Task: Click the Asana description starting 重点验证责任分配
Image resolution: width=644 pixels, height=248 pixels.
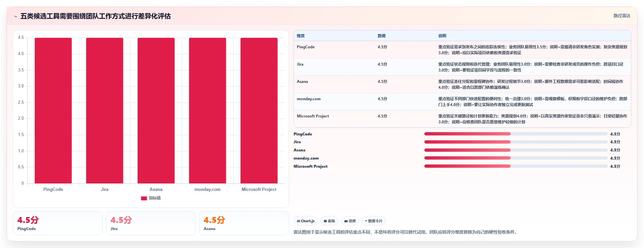Action: coord(531,85)
